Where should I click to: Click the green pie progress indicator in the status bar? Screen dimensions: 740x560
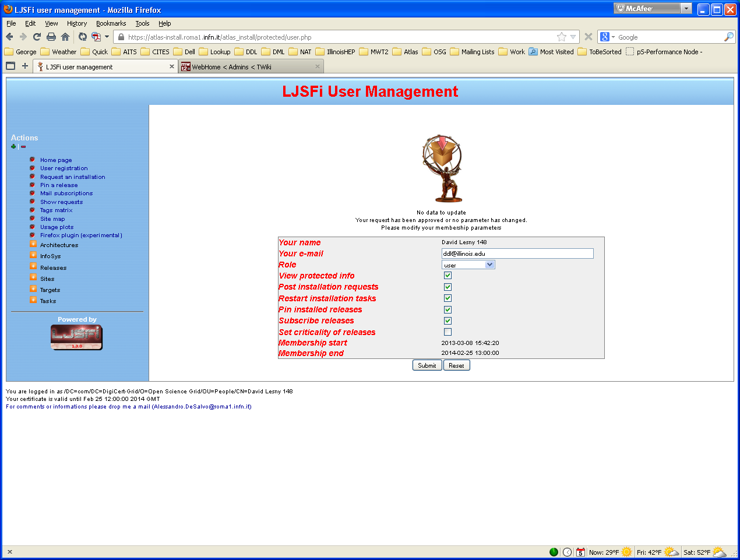[554, 552]
